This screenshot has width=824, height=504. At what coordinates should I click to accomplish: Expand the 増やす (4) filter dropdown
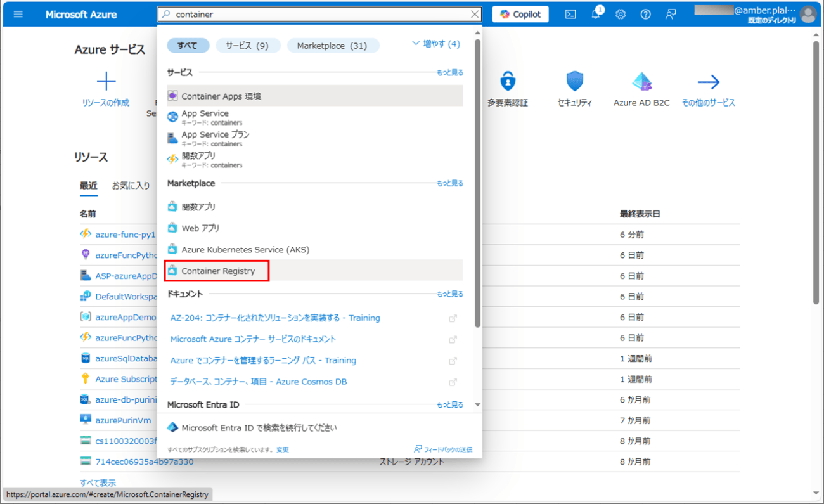point(436,44)
